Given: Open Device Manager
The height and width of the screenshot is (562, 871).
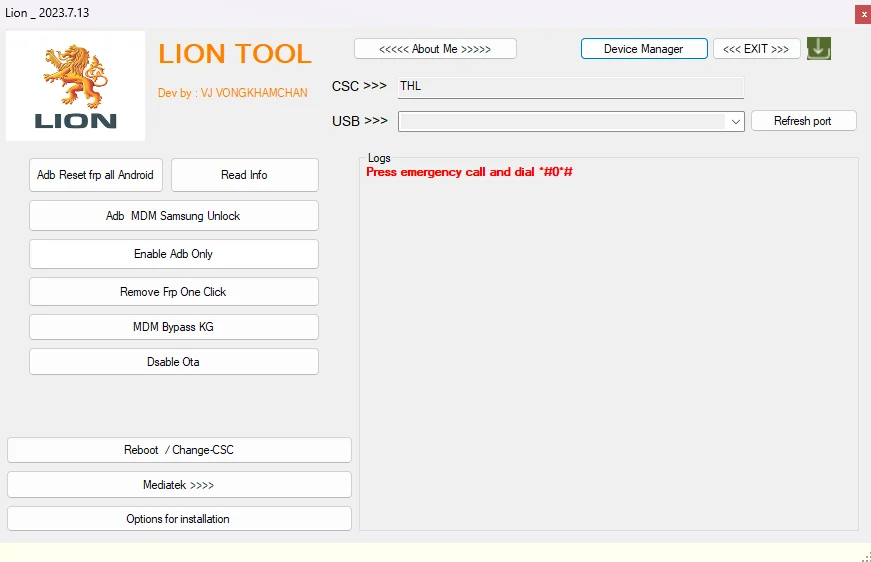Looking at the screenshot, I should (x=644, y=49).
